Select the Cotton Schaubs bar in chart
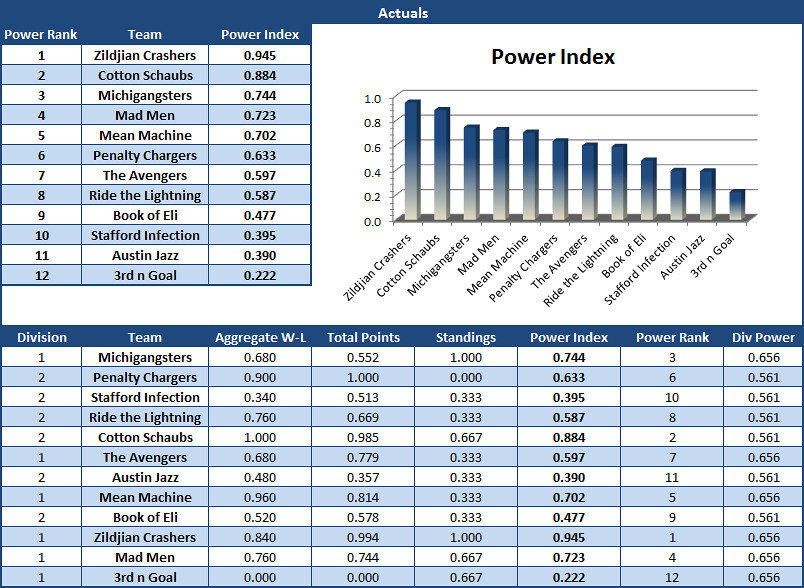804x588 pixels. (x=442, y=164)
